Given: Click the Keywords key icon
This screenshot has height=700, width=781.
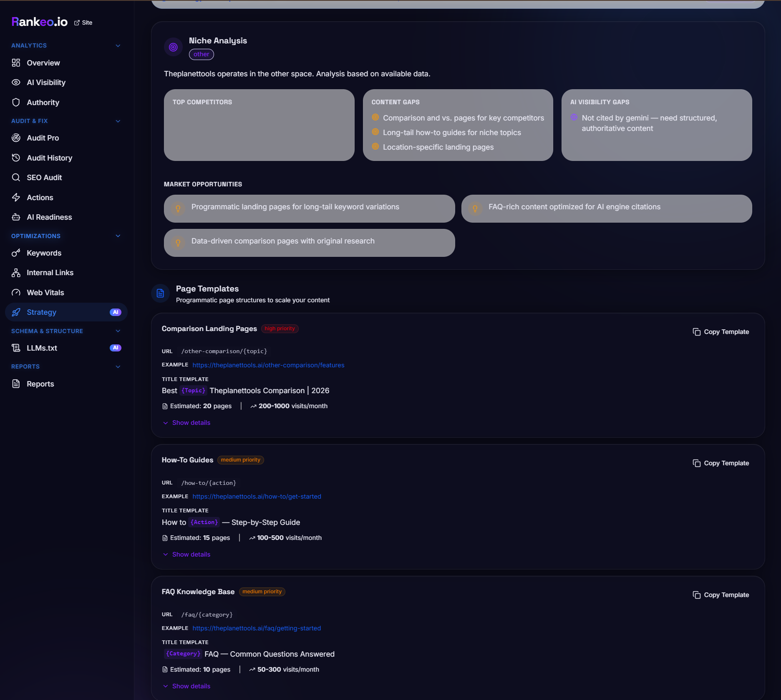Looking at the screenshot, I should (x=16, y=253).
